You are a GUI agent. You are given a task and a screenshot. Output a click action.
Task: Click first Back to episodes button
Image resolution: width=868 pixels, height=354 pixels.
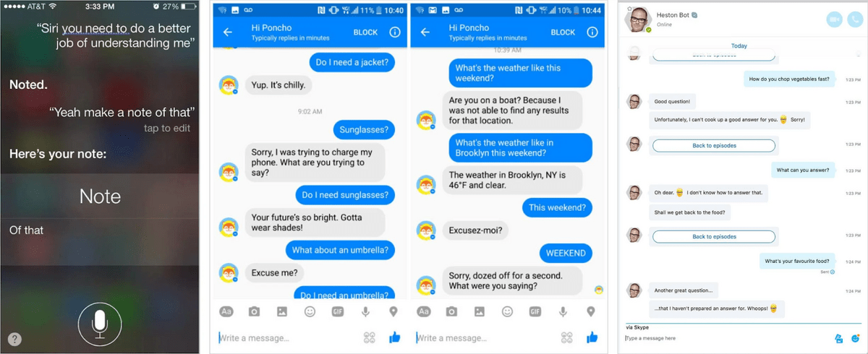coord(714,145)
